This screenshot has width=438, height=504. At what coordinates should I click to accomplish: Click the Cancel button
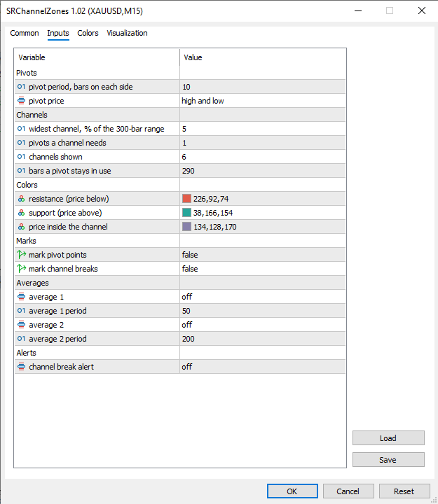[348, 491]
